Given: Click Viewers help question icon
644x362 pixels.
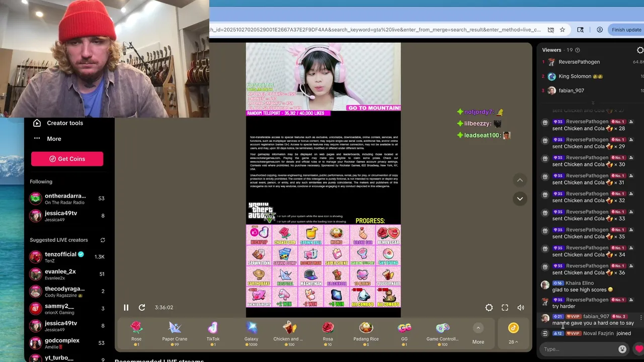Looking at the screenshot, I should point(577,50).
